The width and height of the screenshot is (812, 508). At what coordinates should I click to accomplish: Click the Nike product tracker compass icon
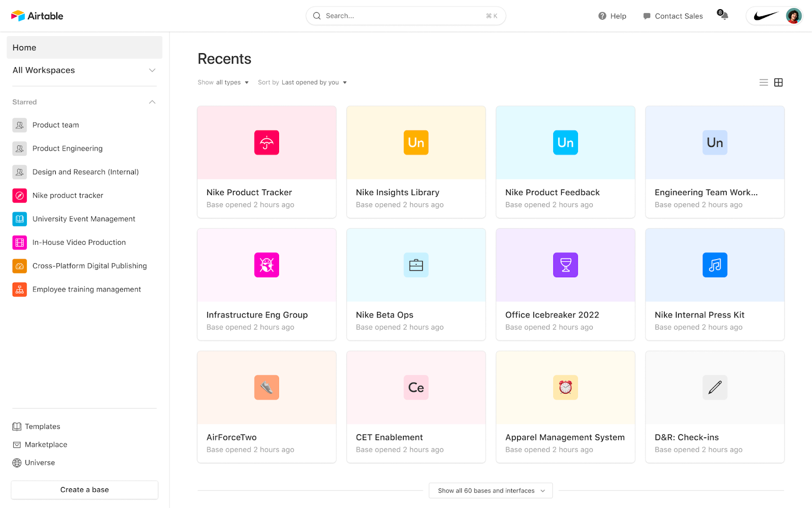click(x=19, y=196)
